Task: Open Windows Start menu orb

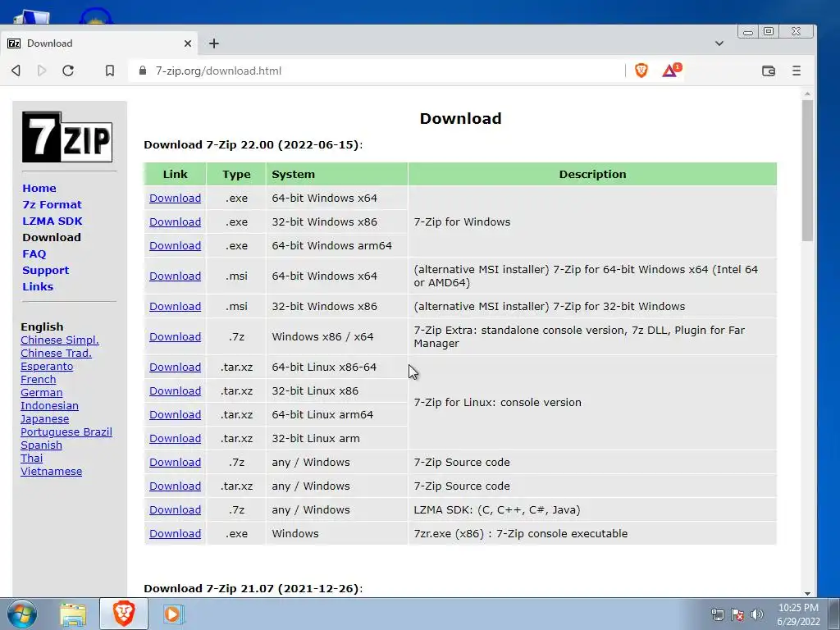Action: [22, 614]
